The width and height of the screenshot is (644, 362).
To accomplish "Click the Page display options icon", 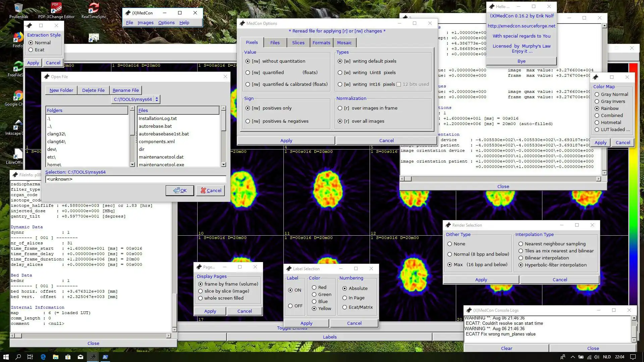I will coord(198,266).
